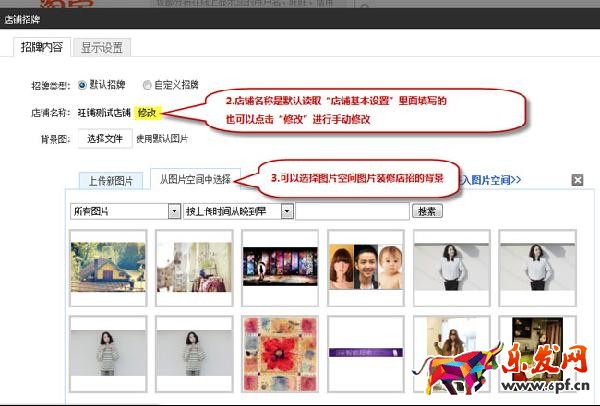Select the purple banner thumbnail

[366, 353]
